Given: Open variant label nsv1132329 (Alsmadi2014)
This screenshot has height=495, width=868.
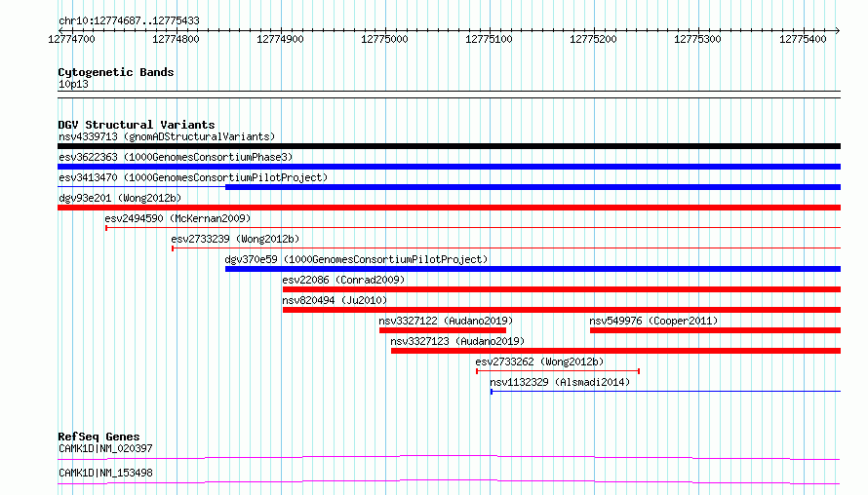Looking at the screenshot, I should 560,382.
